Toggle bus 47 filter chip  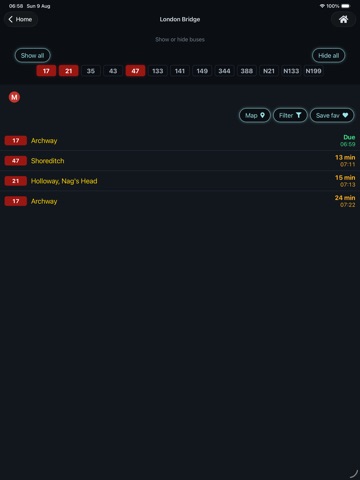click(x=135, y=71)
